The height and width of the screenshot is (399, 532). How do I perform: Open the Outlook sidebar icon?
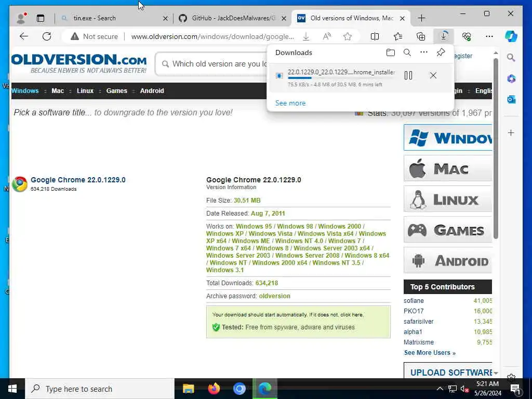[x=511, y=99]
